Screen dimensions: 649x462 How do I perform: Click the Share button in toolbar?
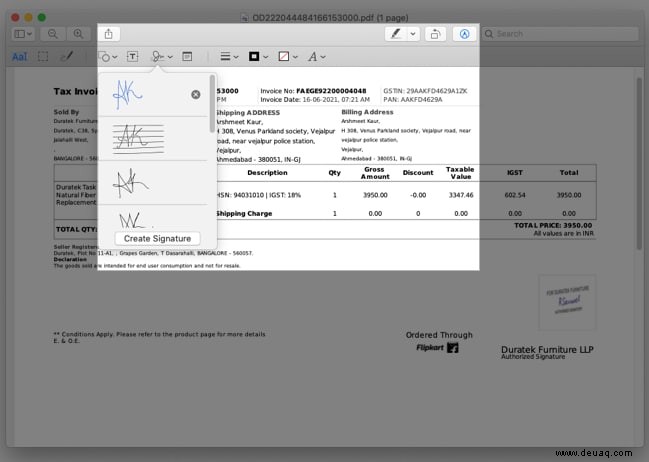point(108,34)
